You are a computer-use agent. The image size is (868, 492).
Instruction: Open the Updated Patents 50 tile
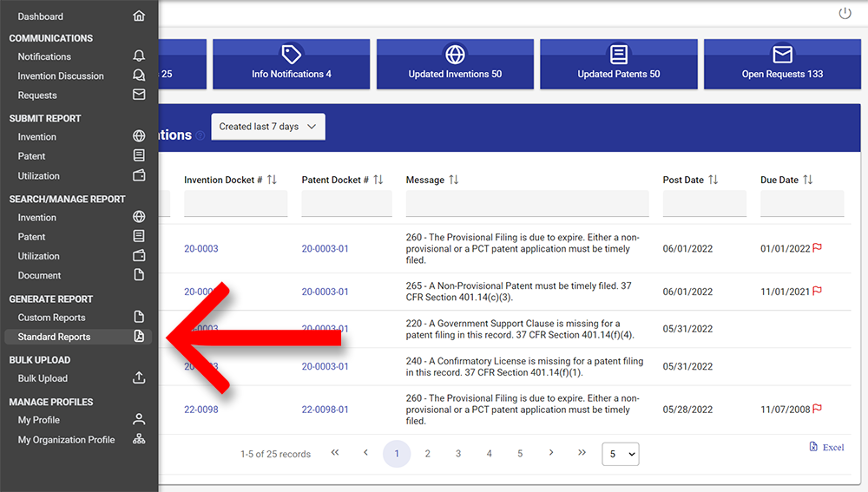pyautogui.click(x=619, y=63)
